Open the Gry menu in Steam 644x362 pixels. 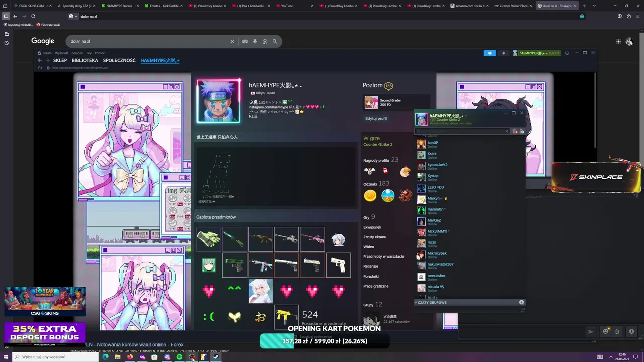89,53
